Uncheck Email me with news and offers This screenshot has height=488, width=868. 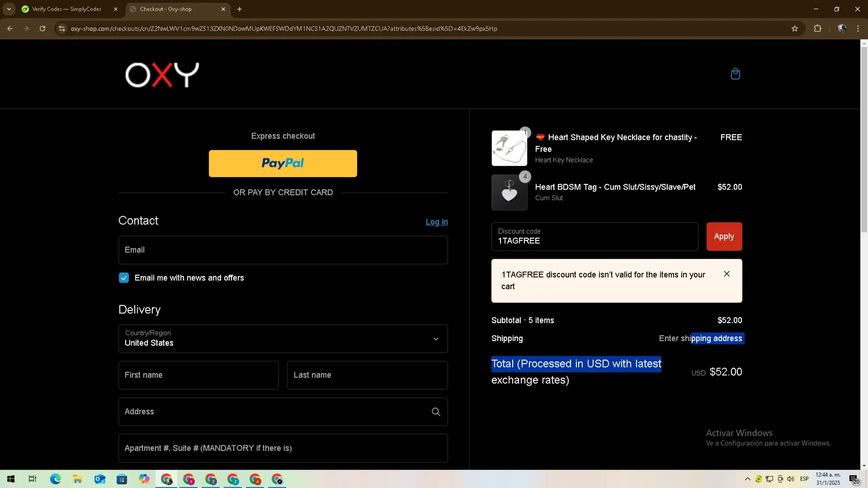(124, 278)
